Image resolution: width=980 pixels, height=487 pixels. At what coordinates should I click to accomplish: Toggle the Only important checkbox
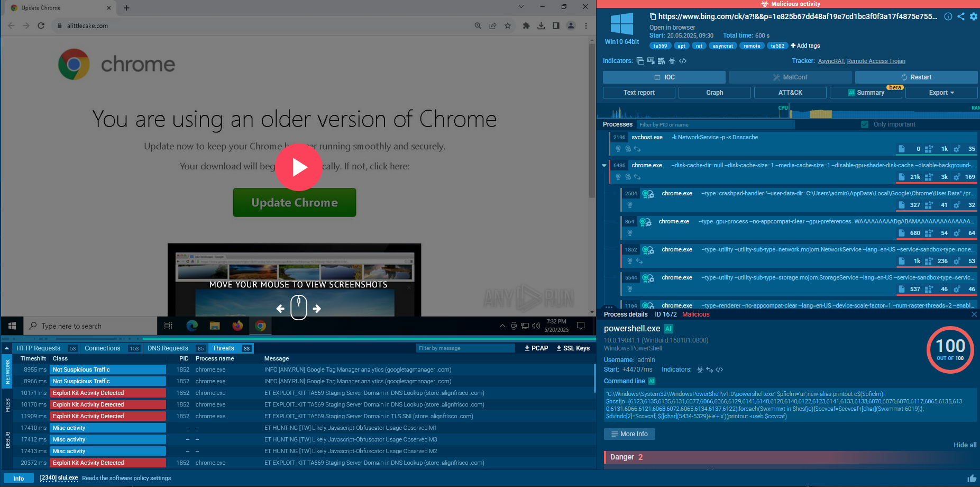[865, 124]
